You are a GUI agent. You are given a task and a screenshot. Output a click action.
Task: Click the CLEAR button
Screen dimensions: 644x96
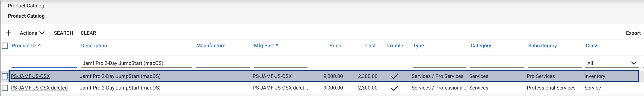(x=88, y=33)
